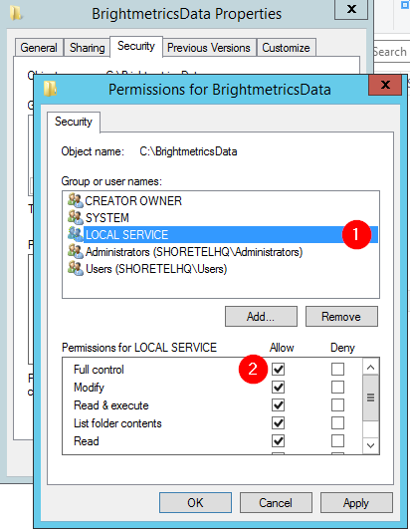Click the Remove button
Screen dimensions: 410x532
tap(341, 317)
